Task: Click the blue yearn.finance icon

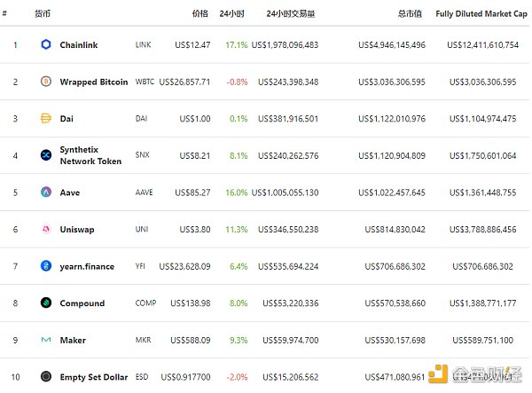Action: coord(46,266)
